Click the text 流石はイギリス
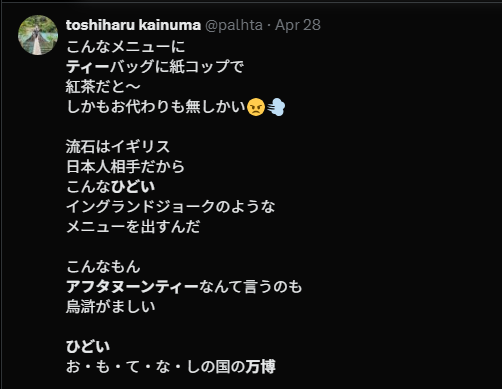502x389 pixels. tap(118, 147)
